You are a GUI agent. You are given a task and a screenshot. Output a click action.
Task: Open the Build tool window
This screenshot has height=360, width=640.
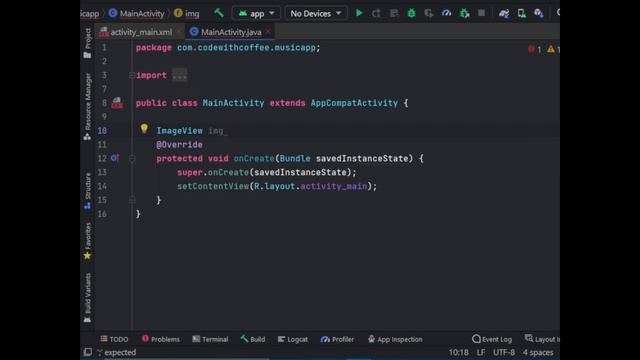(253, 339)
